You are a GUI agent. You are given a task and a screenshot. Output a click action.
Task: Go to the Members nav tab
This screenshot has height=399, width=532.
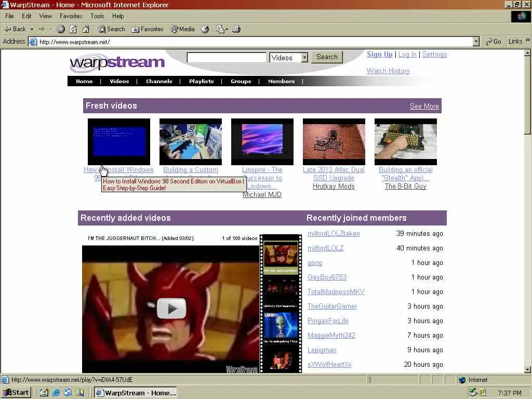[281, 81]
